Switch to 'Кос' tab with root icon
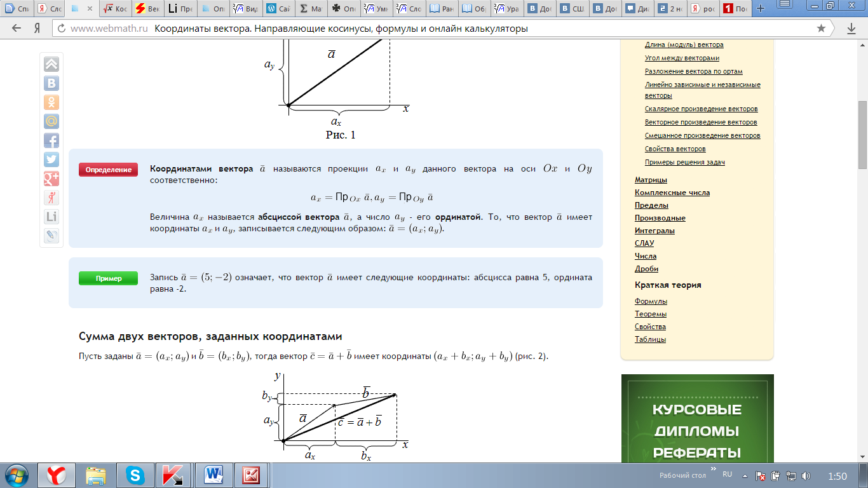868x488 pixels. tap(115, 9)
